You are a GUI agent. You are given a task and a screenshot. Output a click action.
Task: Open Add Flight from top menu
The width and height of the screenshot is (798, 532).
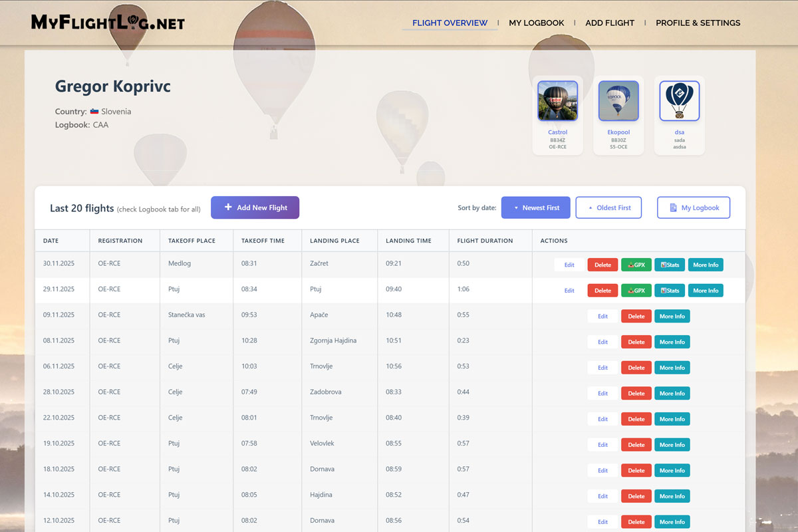click(x=610, y=23)
